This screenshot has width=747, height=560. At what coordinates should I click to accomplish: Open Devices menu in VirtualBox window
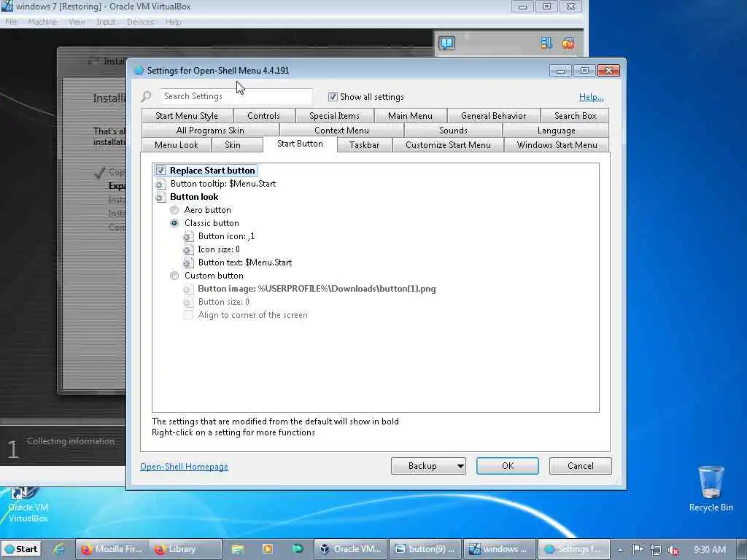(141, 22)
